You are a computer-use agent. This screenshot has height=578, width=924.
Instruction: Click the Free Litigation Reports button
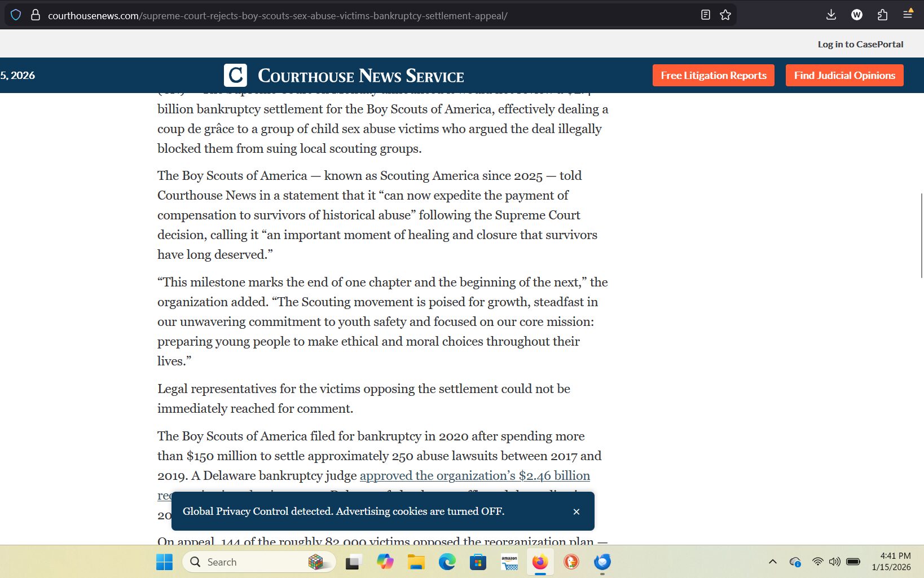pyautogui.click(x=713, y=76)
